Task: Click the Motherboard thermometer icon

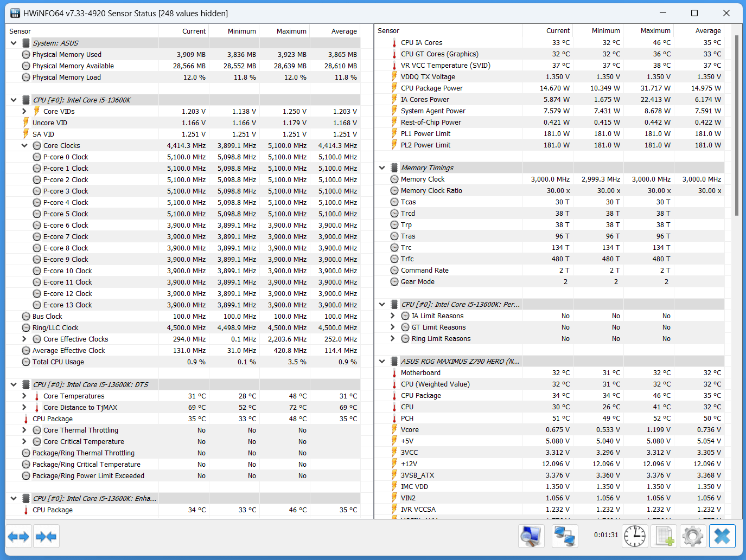Action: (x=394, y=372)
